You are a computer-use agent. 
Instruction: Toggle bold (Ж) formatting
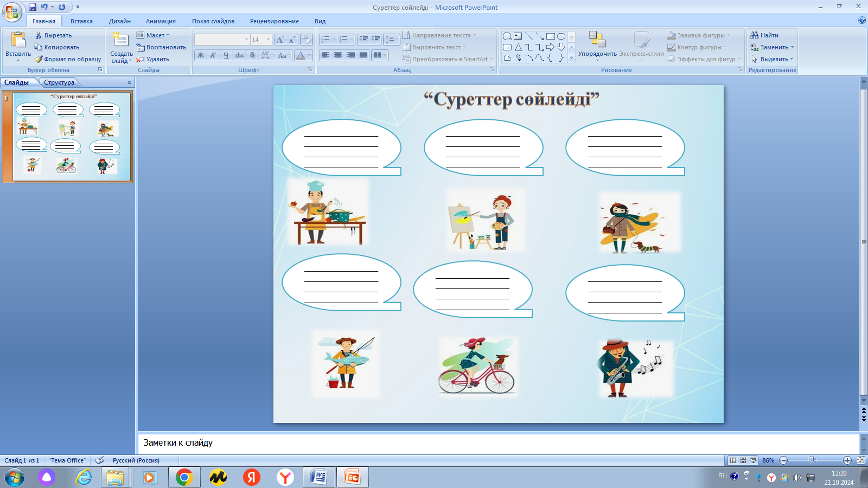[x=201, y=55]
